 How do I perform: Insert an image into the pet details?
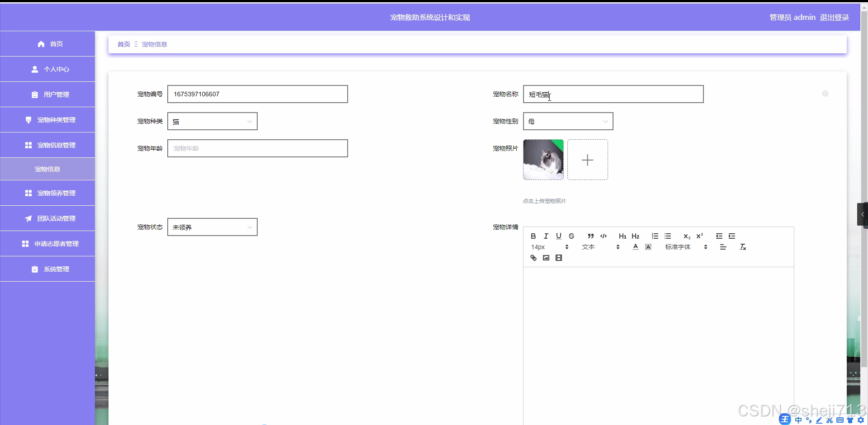pyautogui.click(x=546, y=258)
